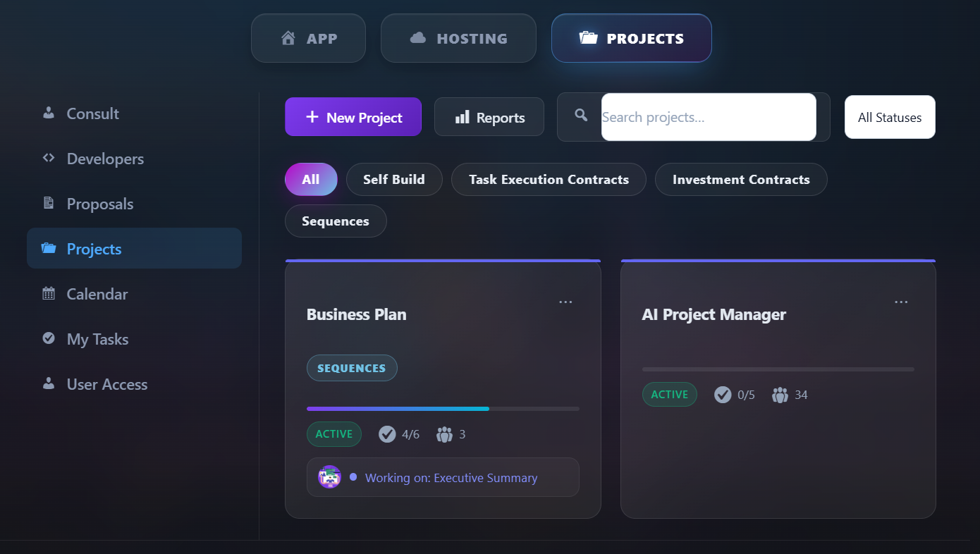Viewport: 980px width, 554px height.
Task: Open the Reports button
Action: pos(489,116)
